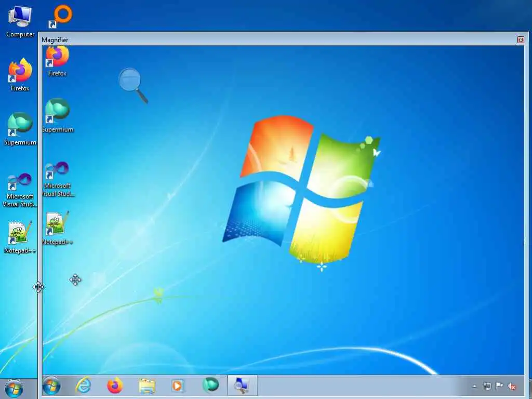Close the Magnifier window
532x399 pixels.
521,39
